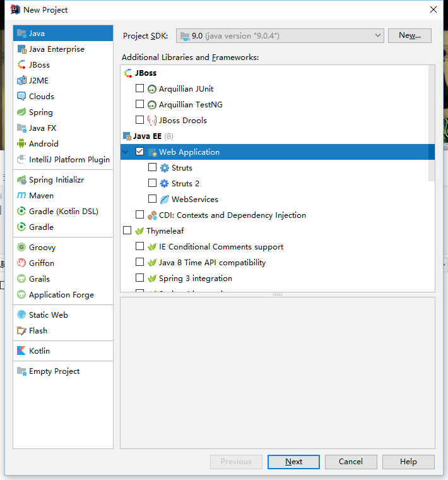The image size is (448, 480).
Task: Click the Clouds project type icon
Action: (22, 97)
